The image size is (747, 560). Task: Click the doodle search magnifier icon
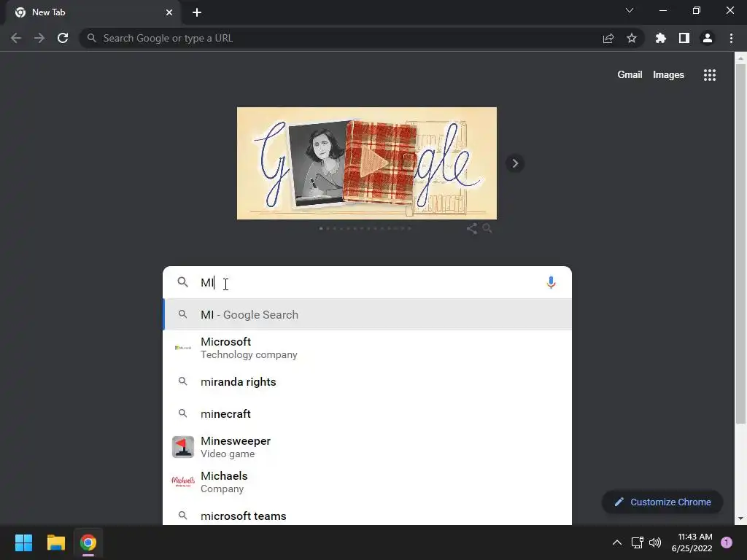[x=487, y=228]
